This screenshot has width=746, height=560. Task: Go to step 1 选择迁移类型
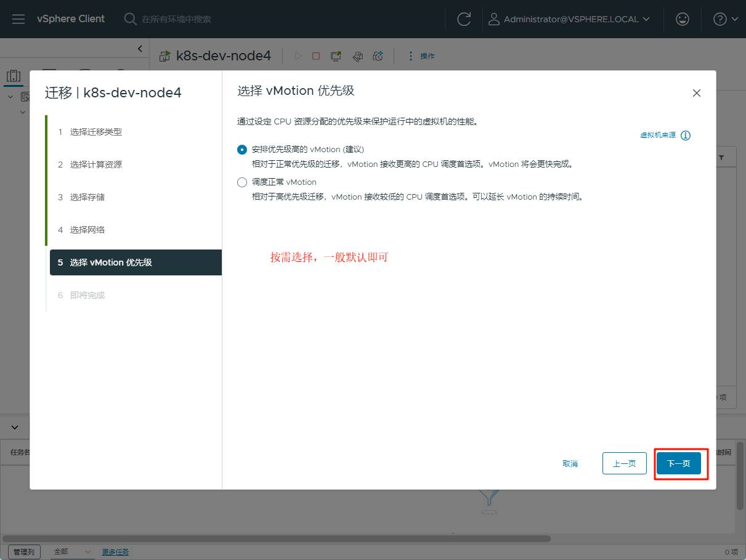(x=95, y=132)
